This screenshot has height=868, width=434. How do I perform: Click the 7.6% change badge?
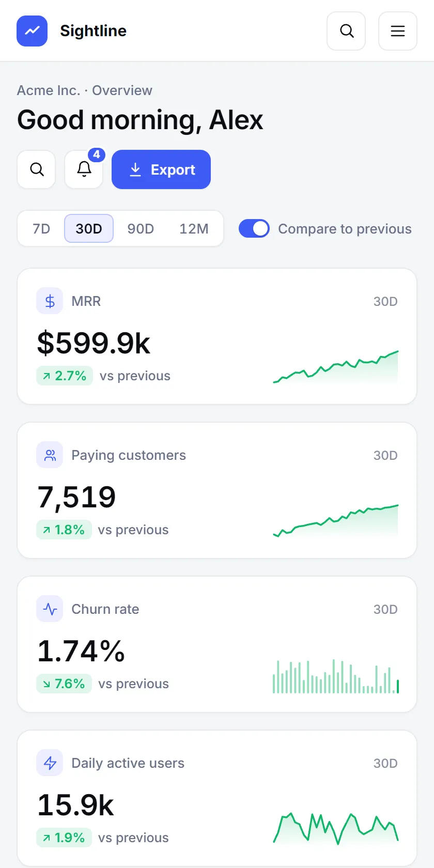pyautogui.click(x=64, y=684)
